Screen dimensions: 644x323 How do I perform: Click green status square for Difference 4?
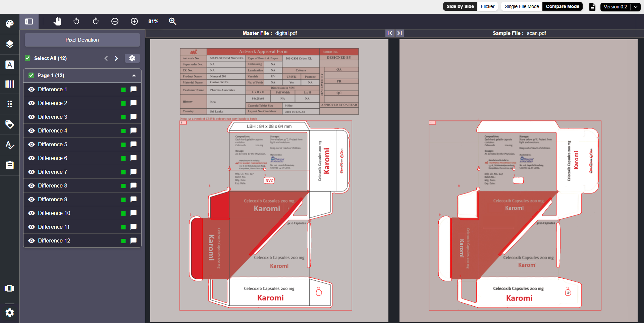(x=123, y=131)
